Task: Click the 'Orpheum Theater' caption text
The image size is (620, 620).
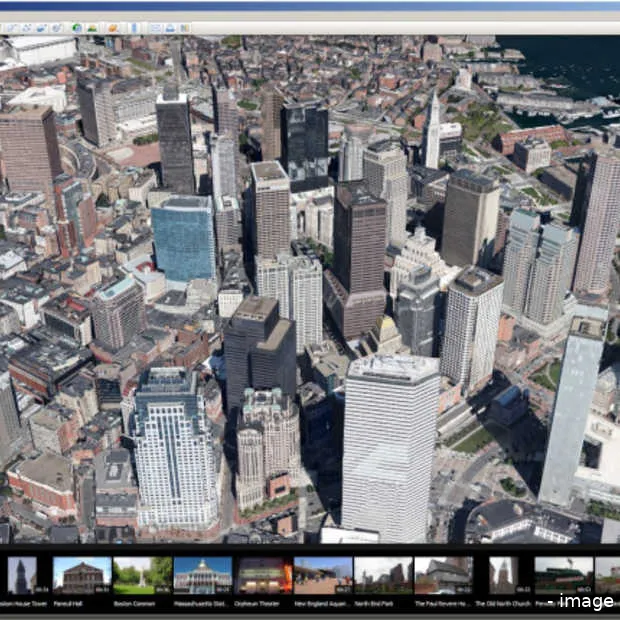Action: [257, 604]
